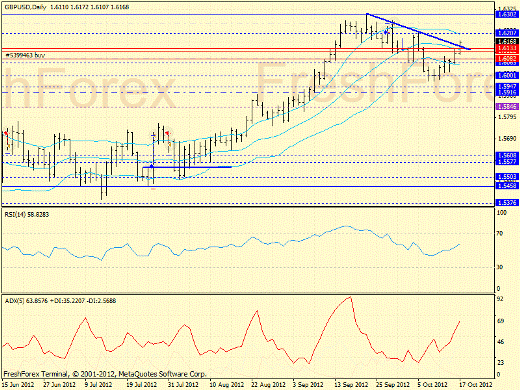Select the red 1.6133 price label

pyautogui.click(x=507, y=49)
